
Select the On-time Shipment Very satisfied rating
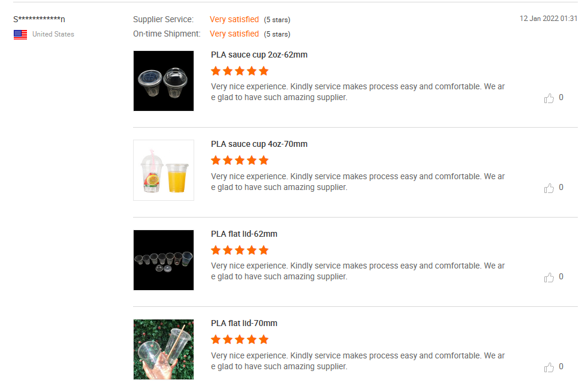pyautogui.click(x=234, y=34)
